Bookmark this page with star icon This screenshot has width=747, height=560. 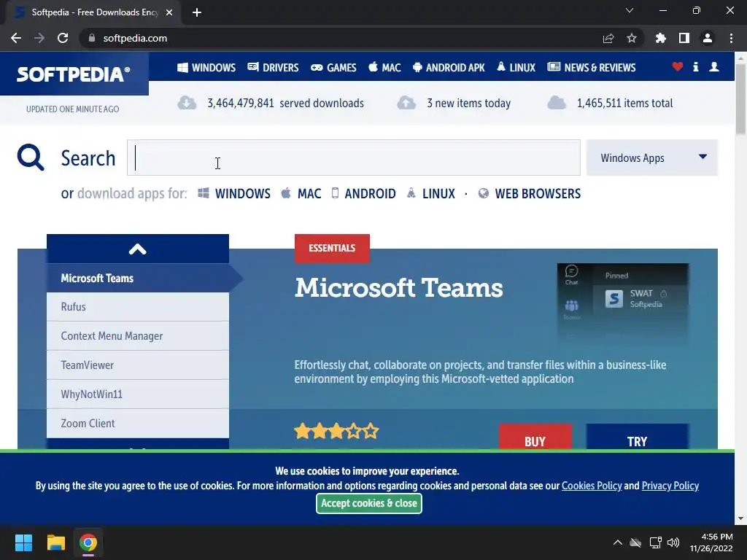click(632, 38)
